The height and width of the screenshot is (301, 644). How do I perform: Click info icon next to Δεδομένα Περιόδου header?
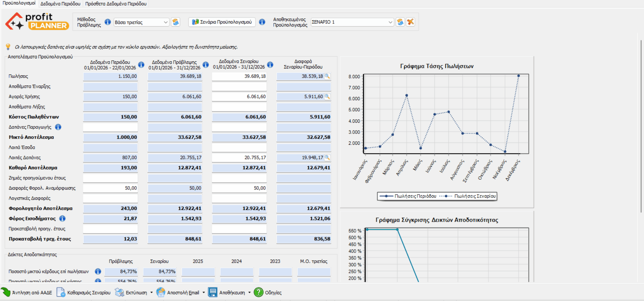(141, 65)
